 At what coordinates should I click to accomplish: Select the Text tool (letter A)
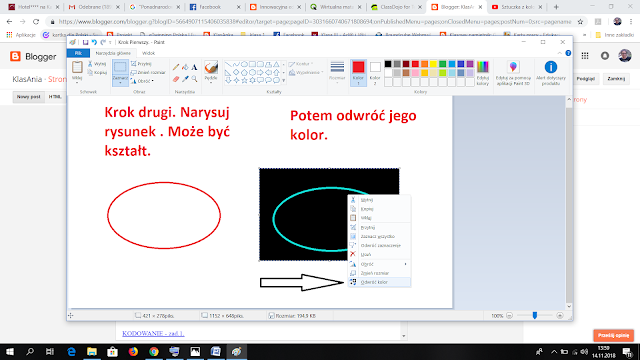pos(194,67)
